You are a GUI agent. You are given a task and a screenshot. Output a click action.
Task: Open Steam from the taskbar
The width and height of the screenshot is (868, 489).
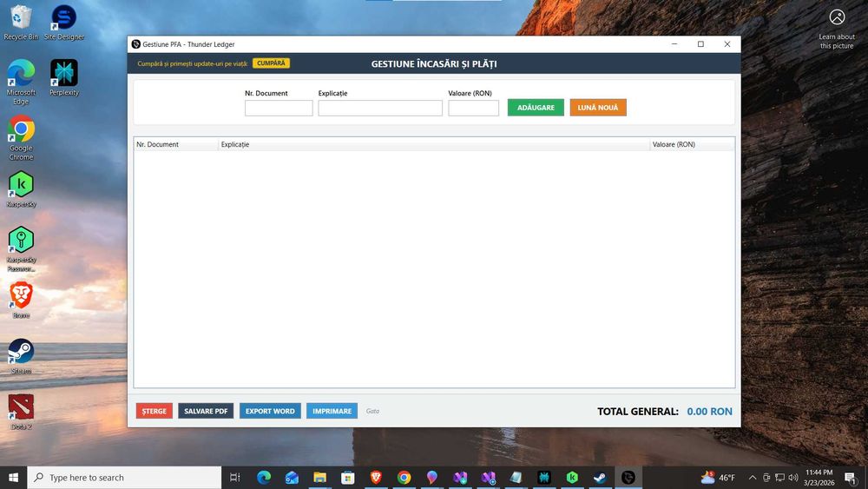(x=600, y=478)
